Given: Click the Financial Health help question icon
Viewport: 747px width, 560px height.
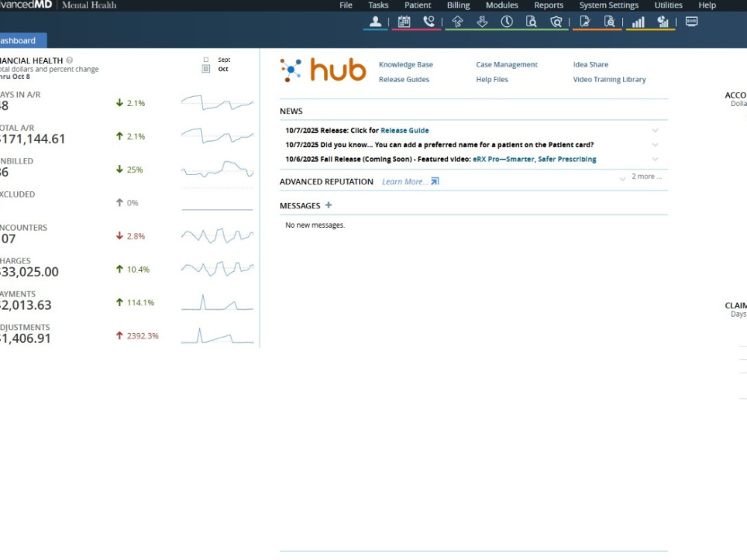Looking at the screenshot, I should tap(69, 60).
